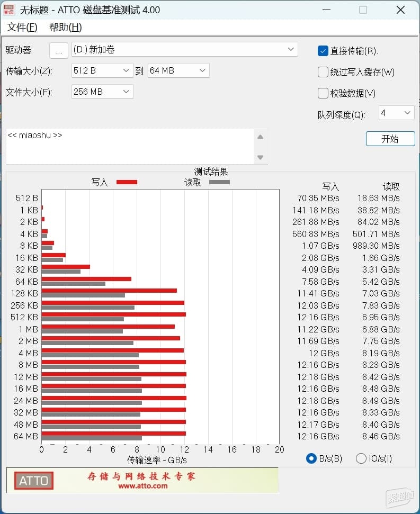Click the 560.83 MB/s write value

(x=316, y=234)
